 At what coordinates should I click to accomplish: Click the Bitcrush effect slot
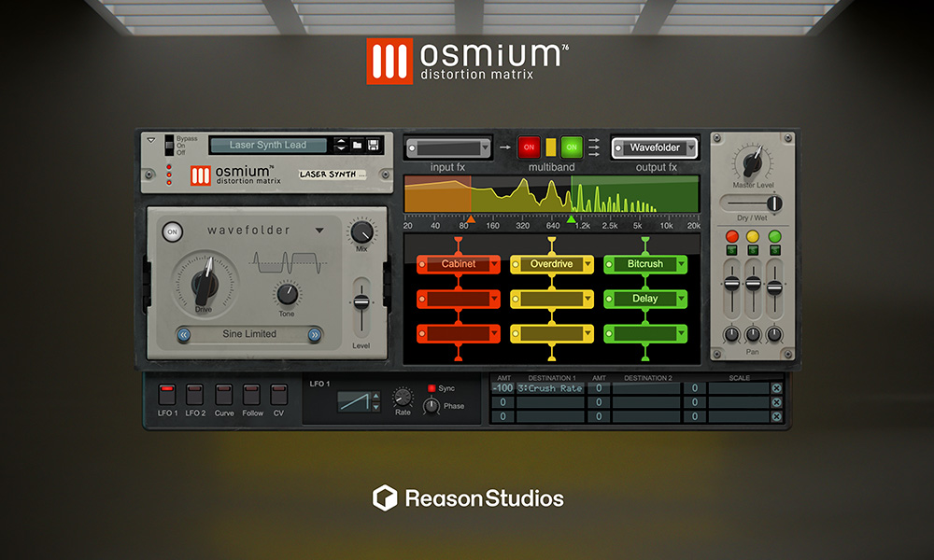click(x=644, y=264)
